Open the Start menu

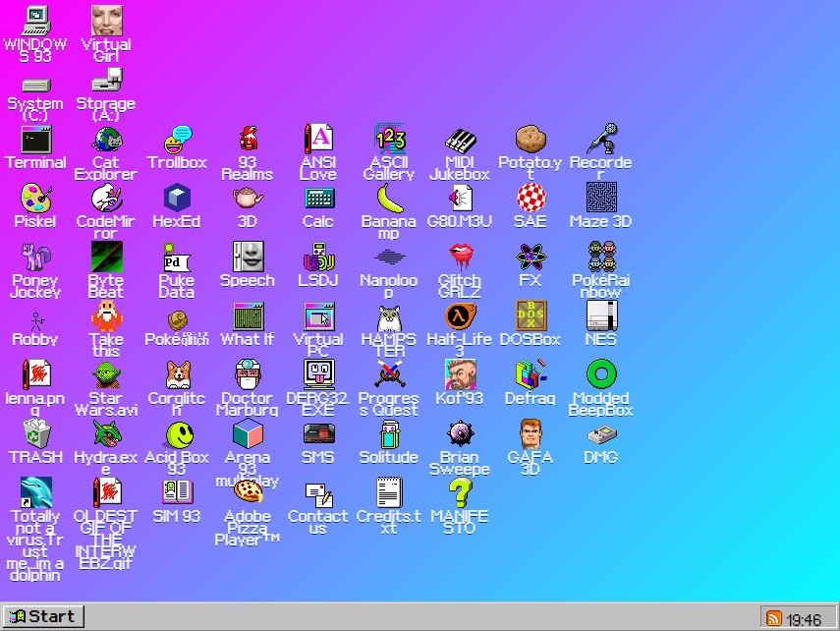(42, 616)
